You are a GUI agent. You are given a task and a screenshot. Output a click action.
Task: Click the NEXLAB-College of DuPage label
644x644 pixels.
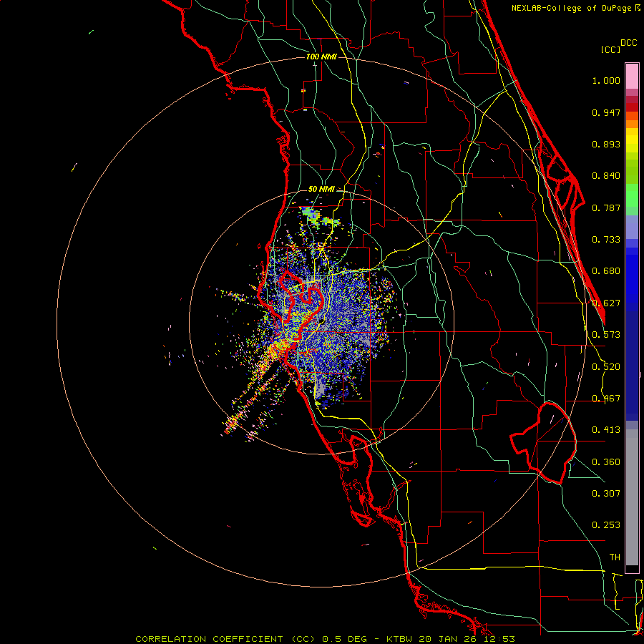pos(571,8)
